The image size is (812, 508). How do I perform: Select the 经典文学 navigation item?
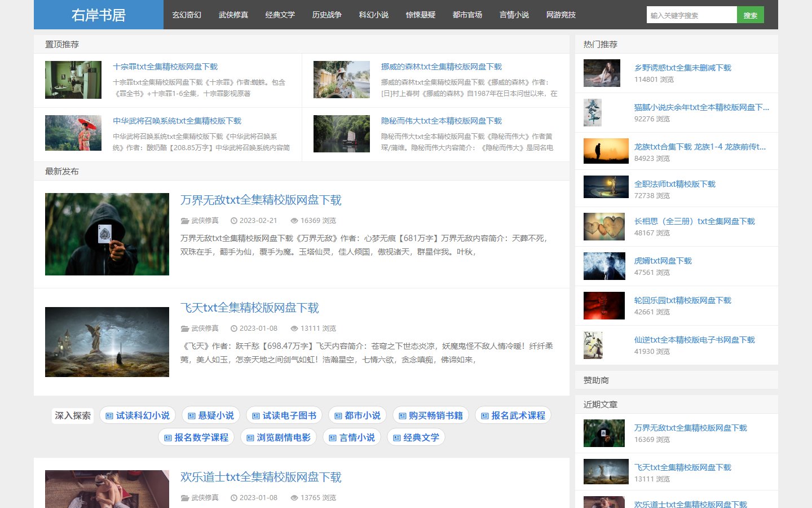pos(280,15)
